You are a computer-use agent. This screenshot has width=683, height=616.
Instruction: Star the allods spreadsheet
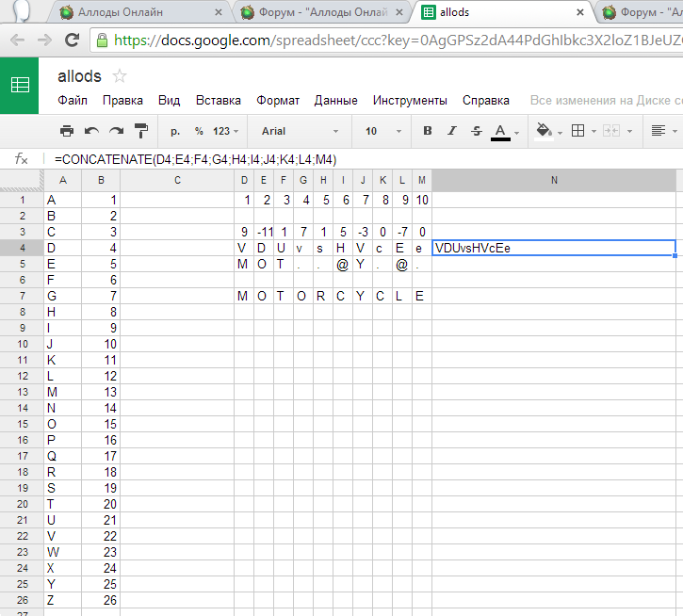[120, 76]
